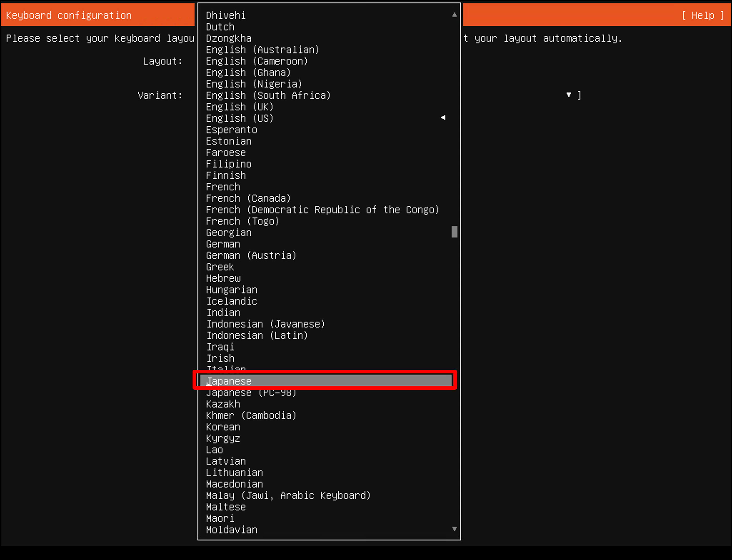Screen dimensions: 732x560
Task: Choose Indonesian (Latin) layout
Action: (x=257, y=335)
